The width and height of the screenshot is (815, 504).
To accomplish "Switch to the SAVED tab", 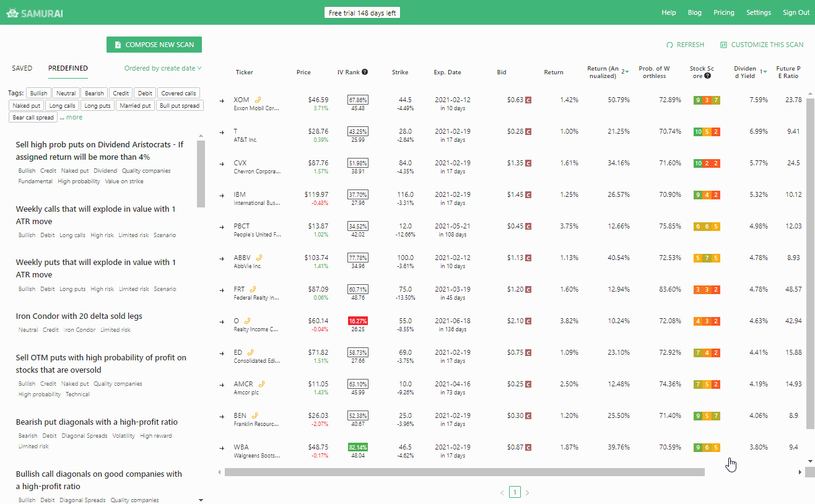I will 22,68.
